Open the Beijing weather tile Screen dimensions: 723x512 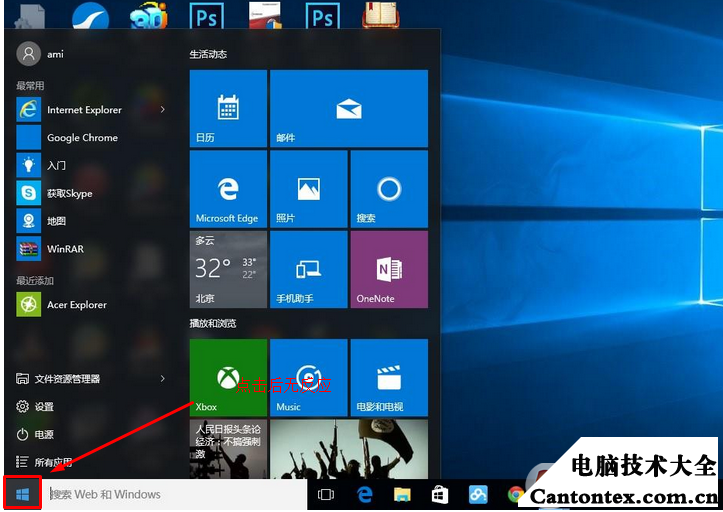[x=228, y=269]
